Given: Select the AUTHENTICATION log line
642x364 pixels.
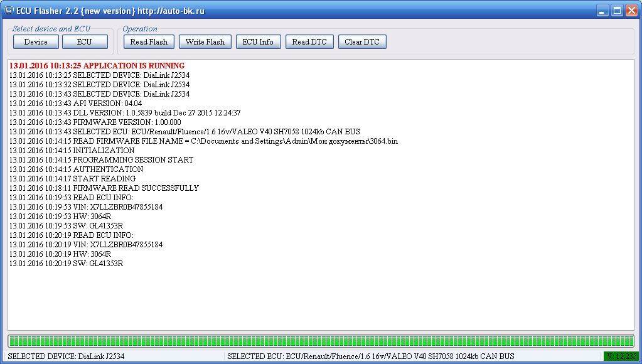Looking at the screenshot, I should click(x=76, y=169).
